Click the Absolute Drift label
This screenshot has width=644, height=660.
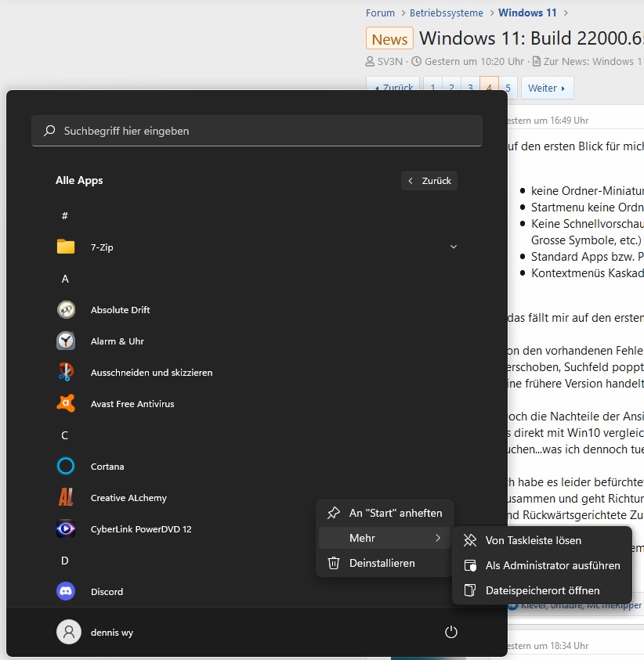click(x=120, y=310)
